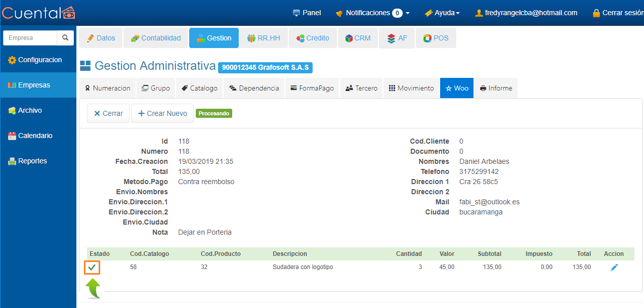
Task: Expand the Ayuda dropdown menu
Action: click(442, 13)
